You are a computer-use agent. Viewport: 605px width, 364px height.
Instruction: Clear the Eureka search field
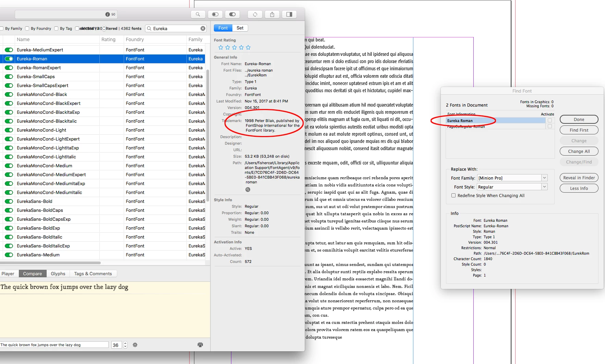203,28
